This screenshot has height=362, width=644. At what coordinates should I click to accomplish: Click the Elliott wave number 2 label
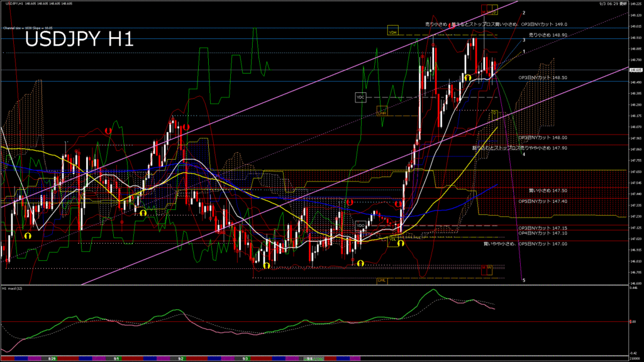pyautogui.click(x=524, y=13)
